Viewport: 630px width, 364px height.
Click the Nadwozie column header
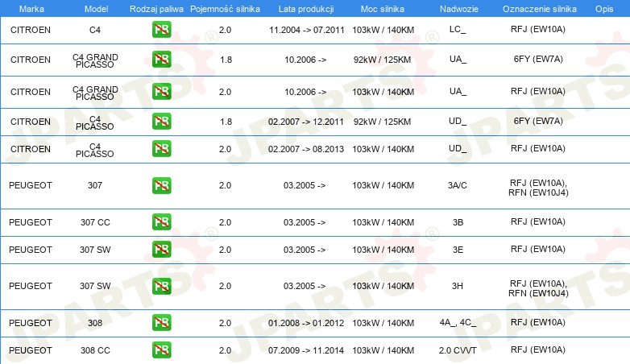[459, 9]
